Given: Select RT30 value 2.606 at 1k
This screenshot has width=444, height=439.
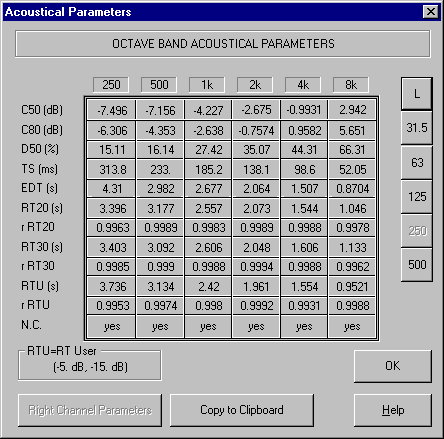Looking at the screenshot, I should pos(208,247).
